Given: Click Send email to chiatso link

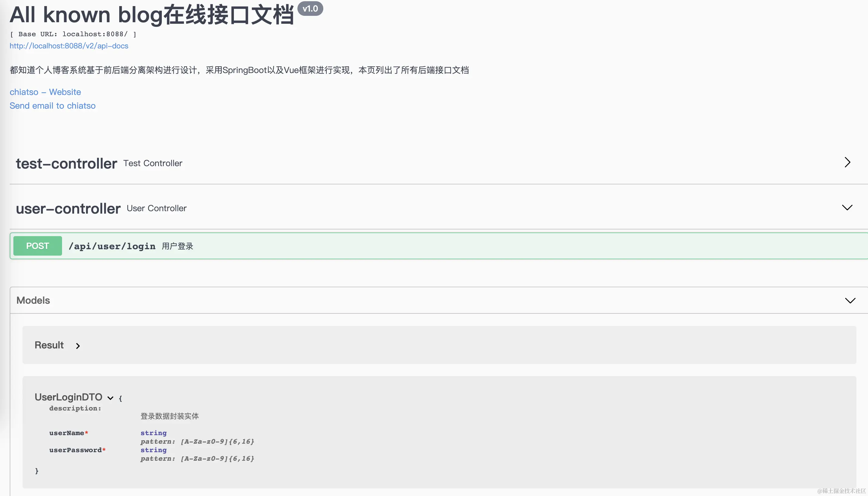Looking at the screenshot, I should 52,106.
